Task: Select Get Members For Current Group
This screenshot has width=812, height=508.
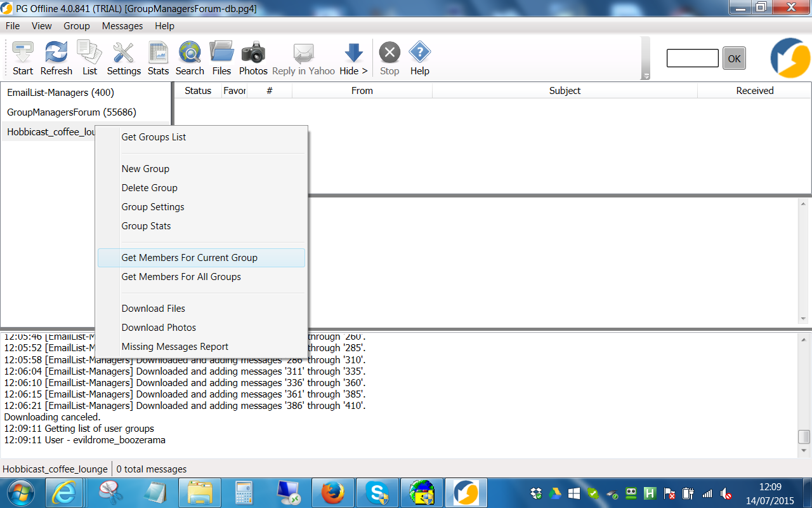Action: (201, 258)
